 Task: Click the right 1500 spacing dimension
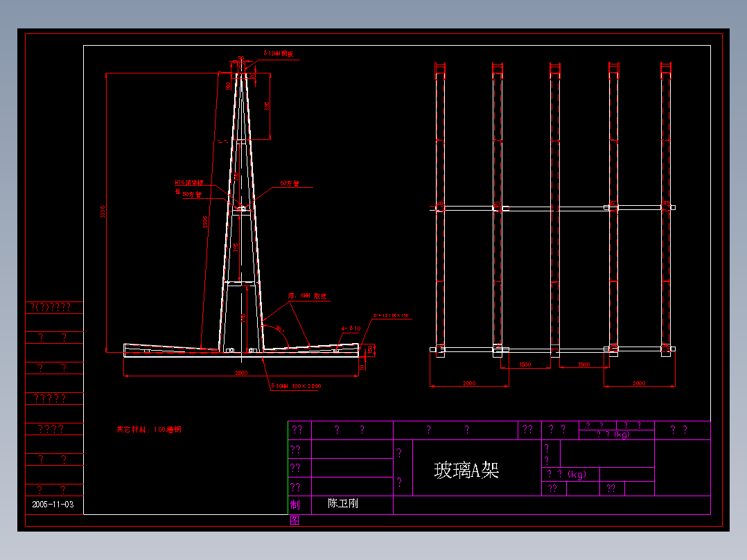(584, 365)
